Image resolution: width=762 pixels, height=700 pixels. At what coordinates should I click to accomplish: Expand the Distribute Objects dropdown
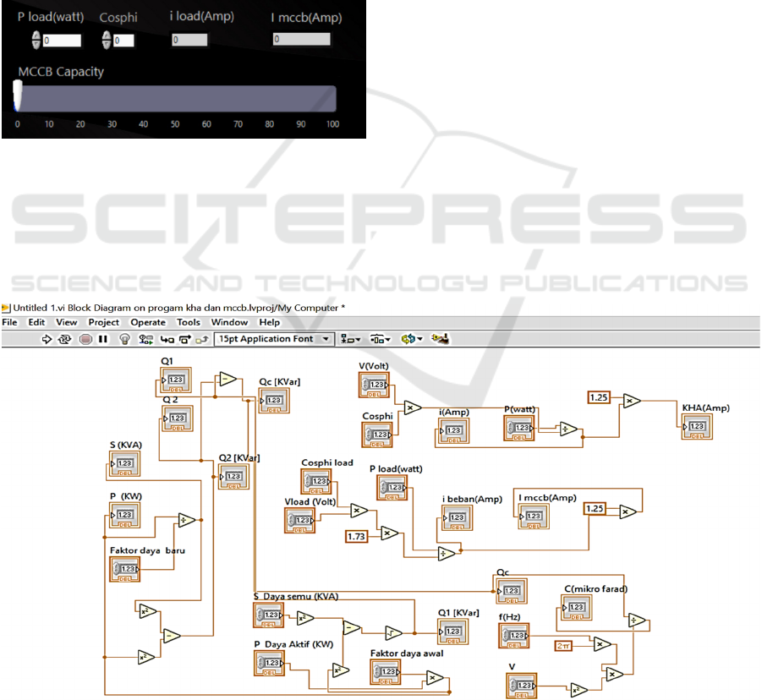(381, 339)
